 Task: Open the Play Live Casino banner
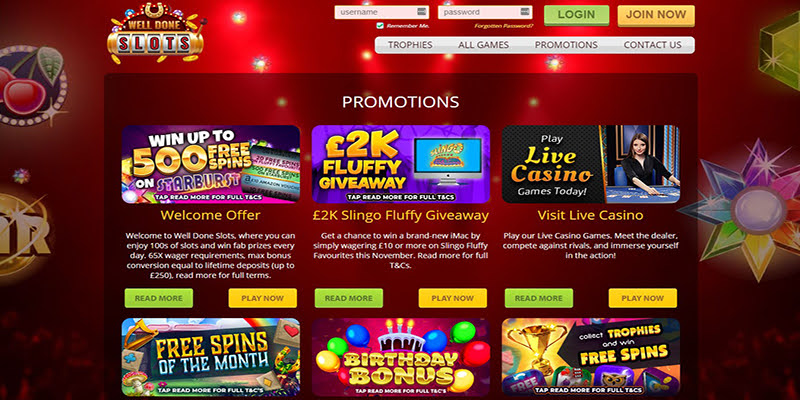(590, 164)
